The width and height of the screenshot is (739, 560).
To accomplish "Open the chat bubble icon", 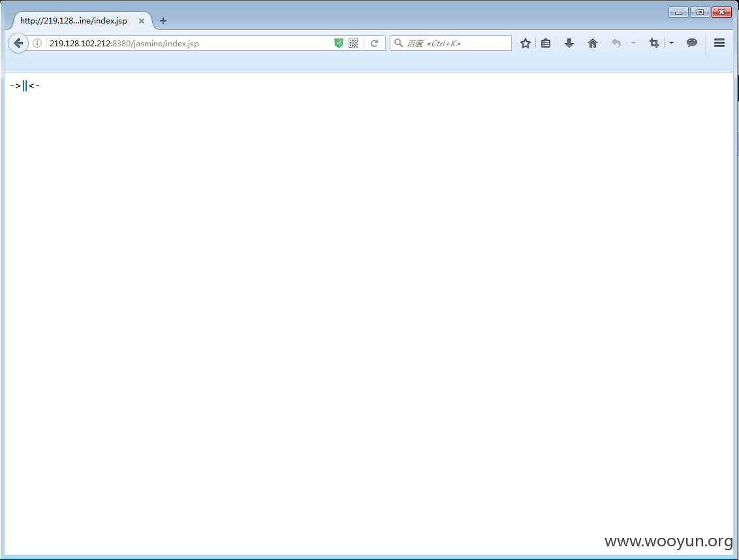I will (692, 43).
